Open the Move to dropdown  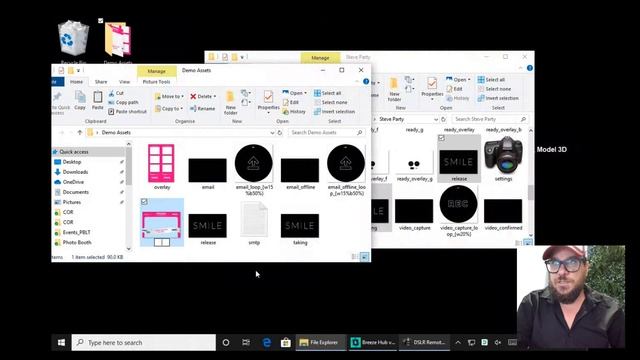(x=169, y=96)
